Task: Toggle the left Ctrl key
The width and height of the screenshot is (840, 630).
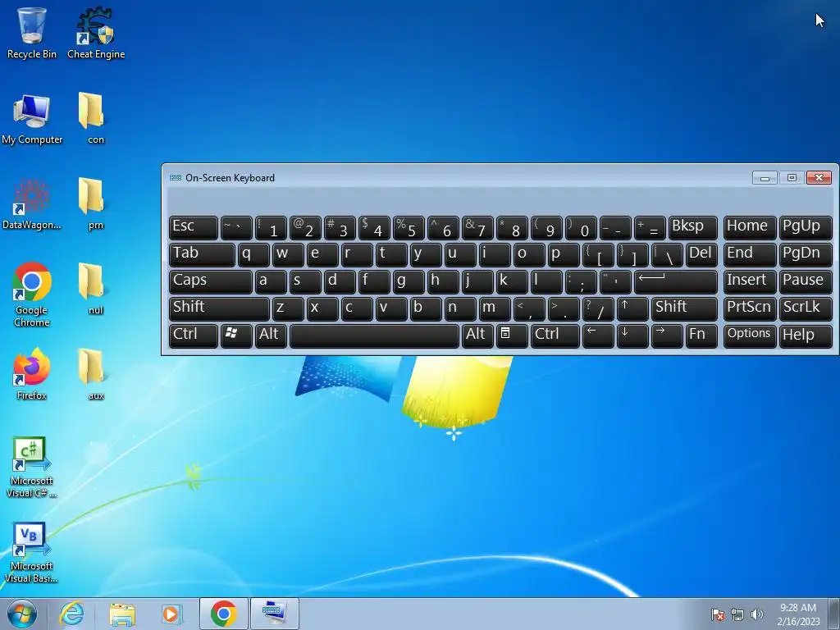Action: (193, 336)
